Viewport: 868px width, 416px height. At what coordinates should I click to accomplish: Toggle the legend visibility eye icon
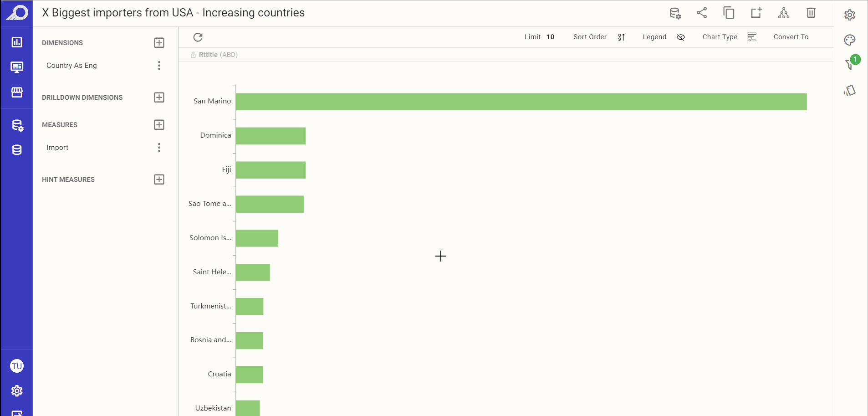point(681,37)
